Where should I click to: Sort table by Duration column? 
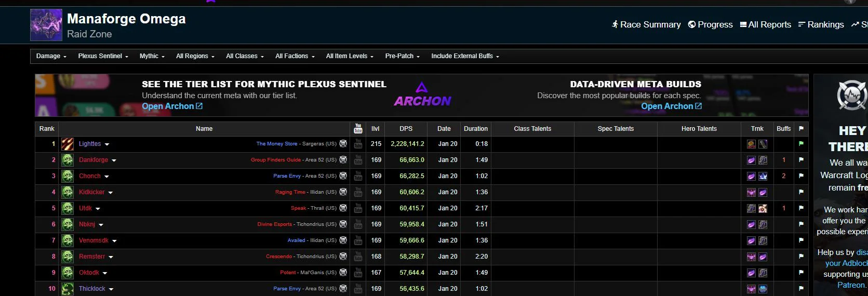click(x=476, y=129)
